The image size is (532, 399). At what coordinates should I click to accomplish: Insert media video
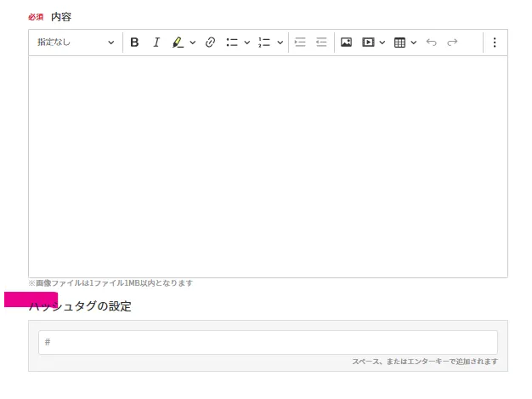click(369, 43)
